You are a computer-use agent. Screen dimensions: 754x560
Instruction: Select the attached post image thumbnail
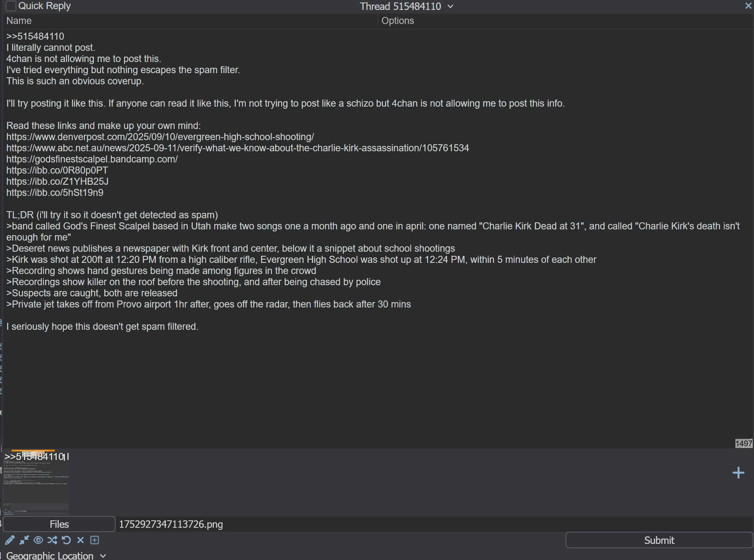pos(36,482)
